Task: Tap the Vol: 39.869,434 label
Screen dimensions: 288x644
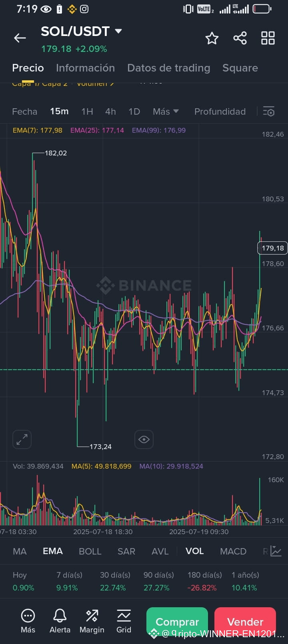Action: click(38, 466)
